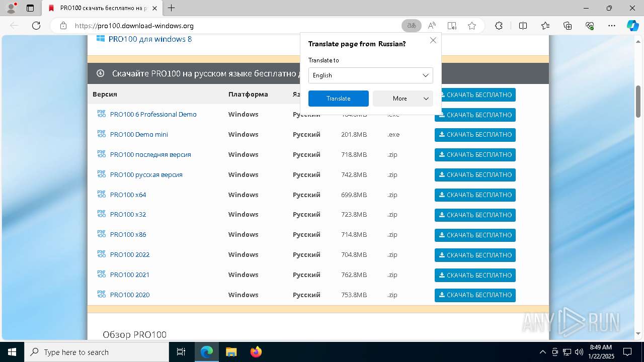Image resolution: width=644 pixels, height=362 pixels.
Task: Open the volume control tray icon
Action: (579, 352)
